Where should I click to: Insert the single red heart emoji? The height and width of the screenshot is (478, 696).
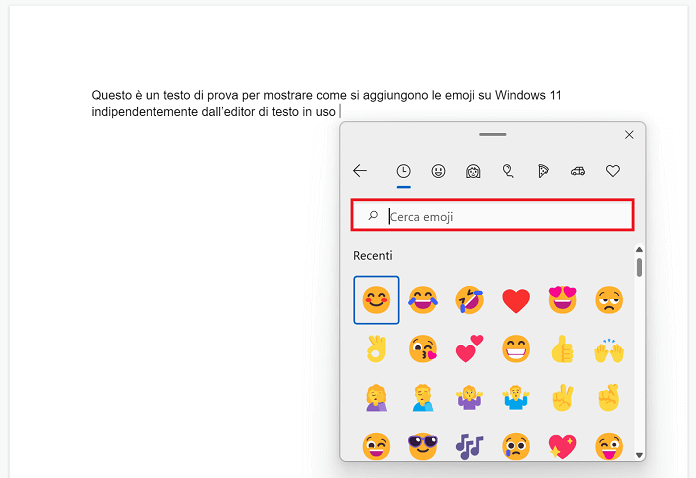click(516, 300)
